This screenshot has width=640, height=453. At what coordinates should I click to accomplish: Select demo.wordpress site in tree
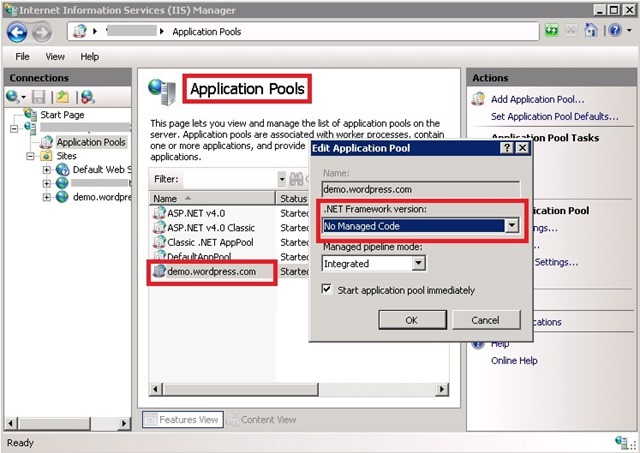(x=102, y=197)
